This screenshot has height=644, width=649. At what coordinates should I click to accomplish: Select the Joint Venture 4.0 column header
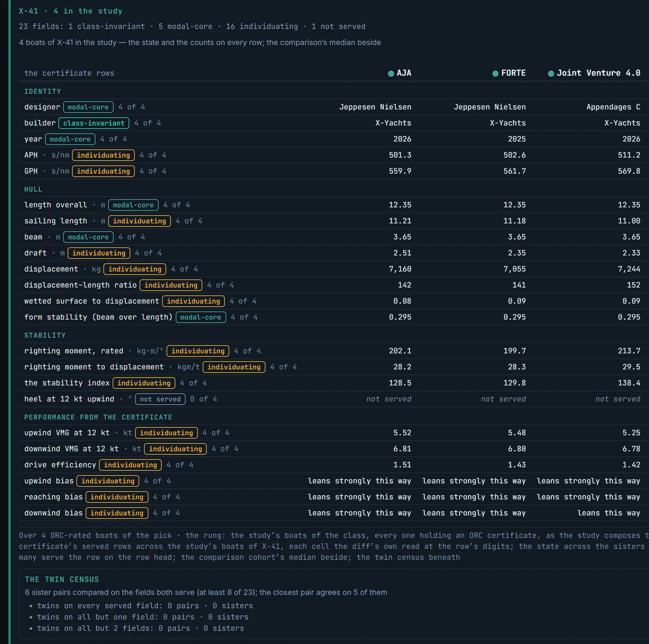coord(594,73)
